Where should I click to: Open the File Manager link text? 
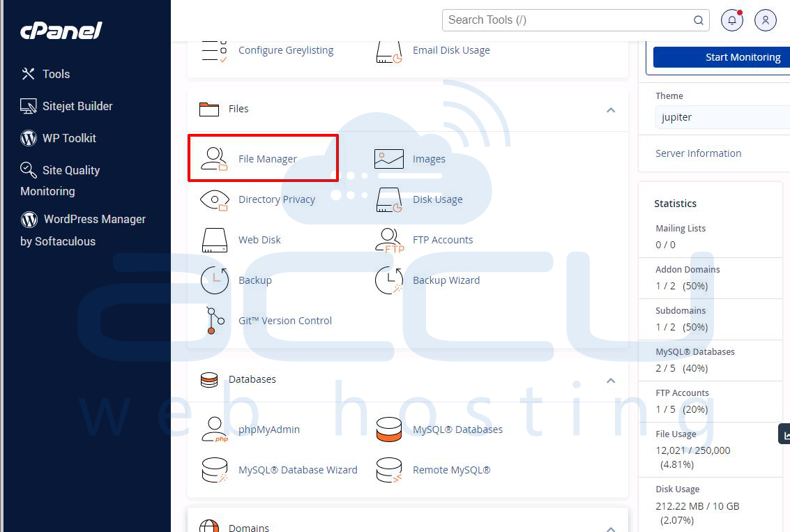(268, 159)
